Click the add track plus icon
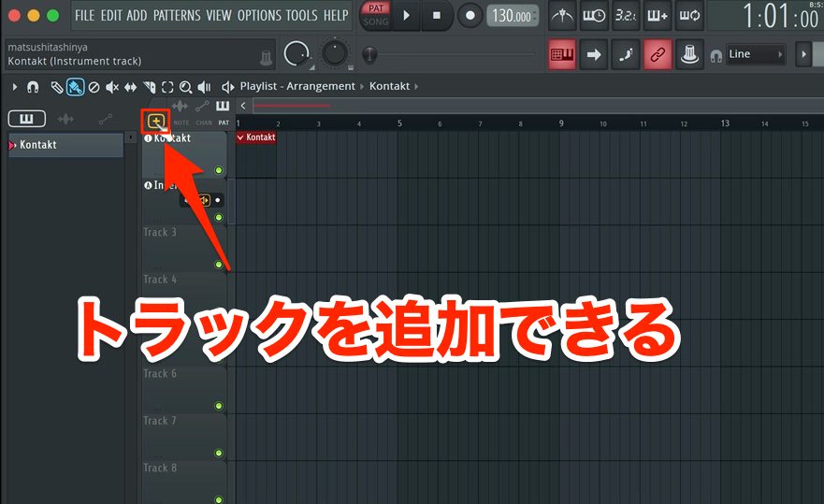 click(156, 122)
